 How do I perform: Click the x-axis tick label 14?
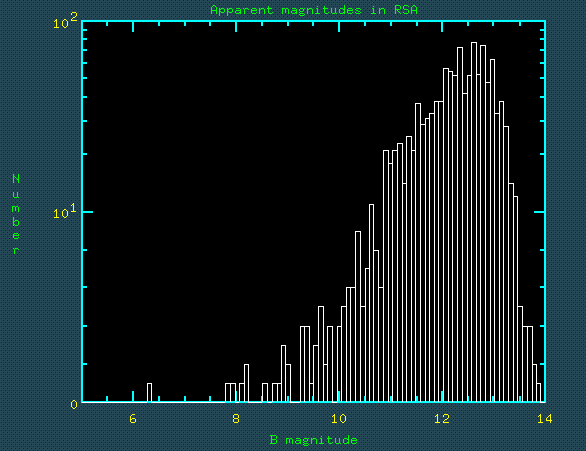545,419
